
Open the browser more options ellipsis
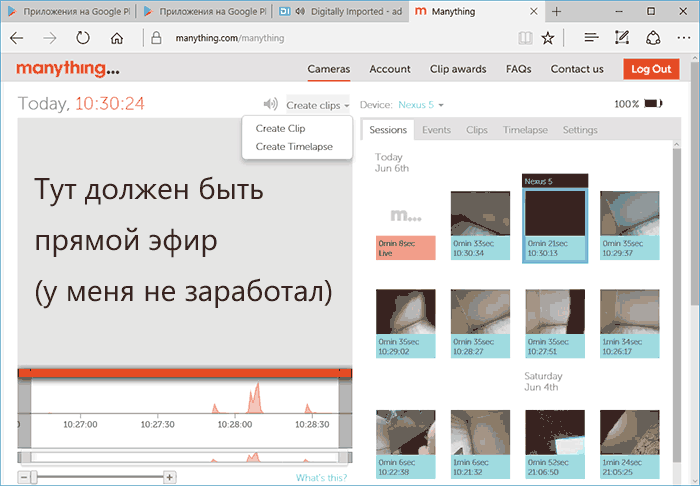[683, 38]
